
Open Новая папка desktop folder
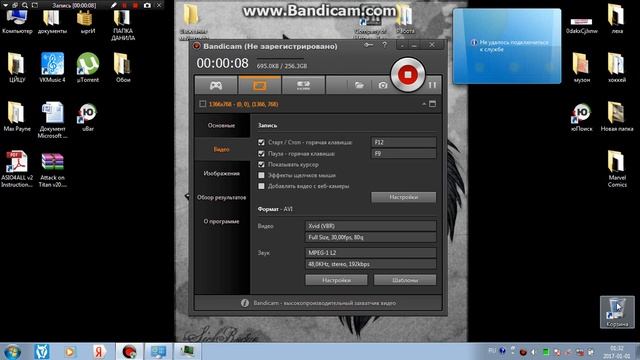[617, 116]
